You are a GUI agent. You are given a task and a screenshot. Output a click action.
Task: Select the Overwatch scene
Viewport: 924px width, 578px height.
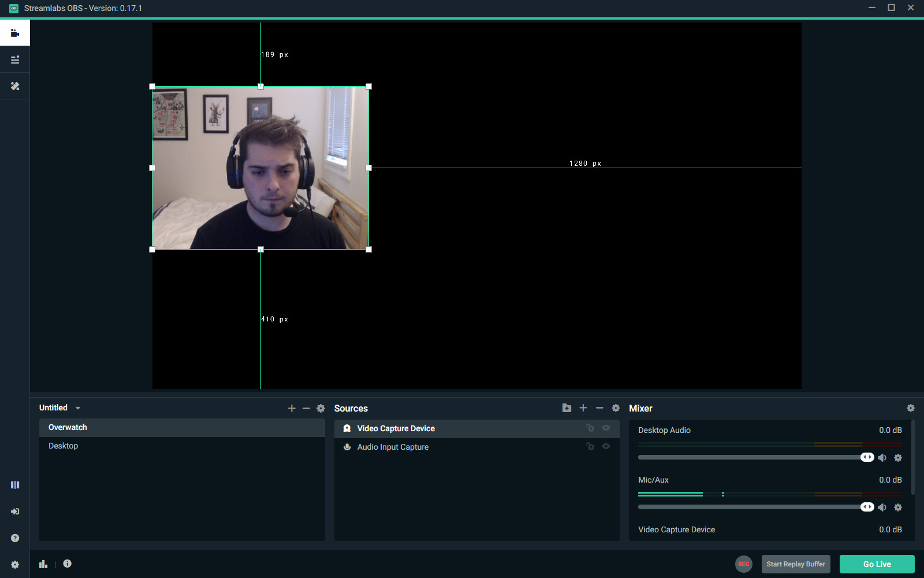coord(182,428)
